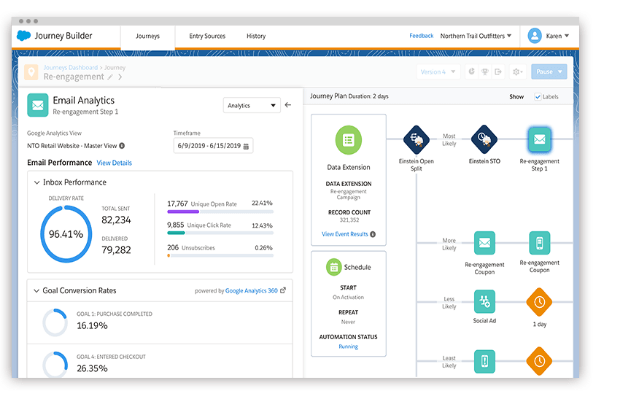Click the Most Likely path label
620x402 pixels.
[x=449, y=140]
